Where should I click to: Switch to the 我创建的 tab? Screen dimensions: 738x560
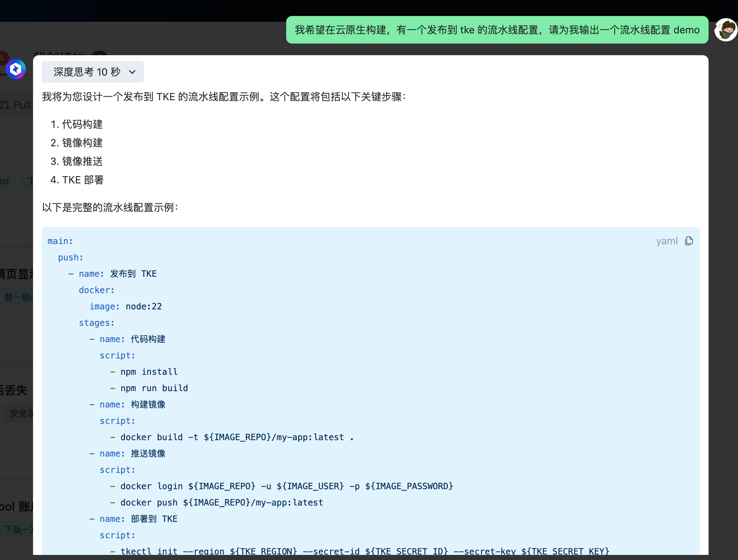click(x=58, y=53)
